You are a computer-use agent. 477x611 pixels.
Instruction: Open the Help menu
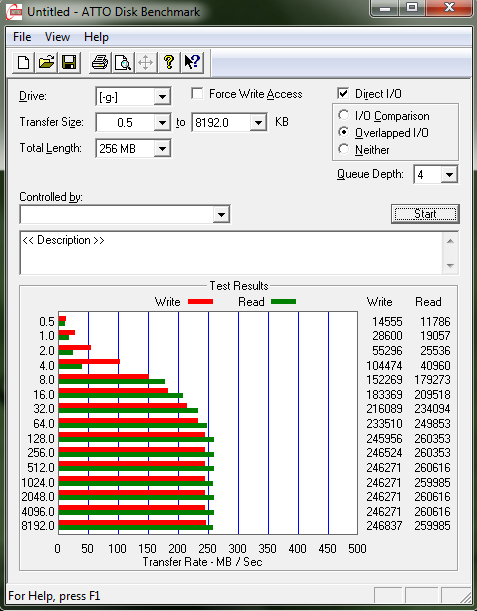96,37
